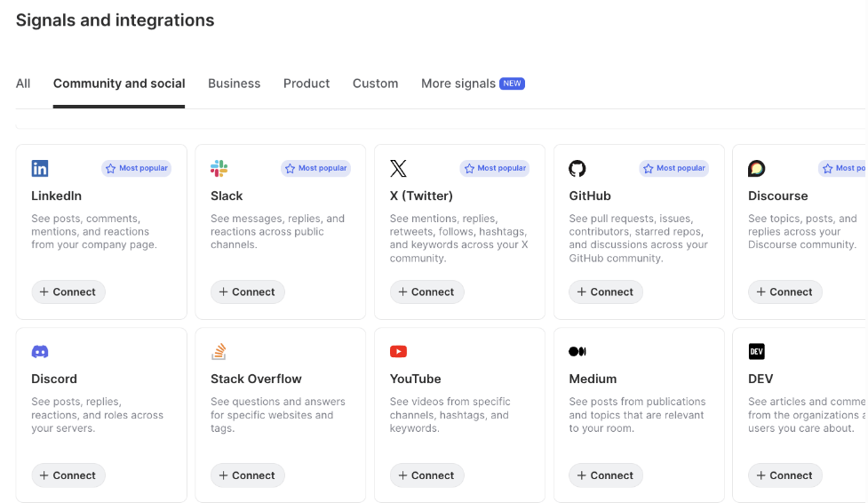Image resolution: width=868 pixels, height=503 pixels.
Task: Click the Discourse card title
Action: coord(777,196)
